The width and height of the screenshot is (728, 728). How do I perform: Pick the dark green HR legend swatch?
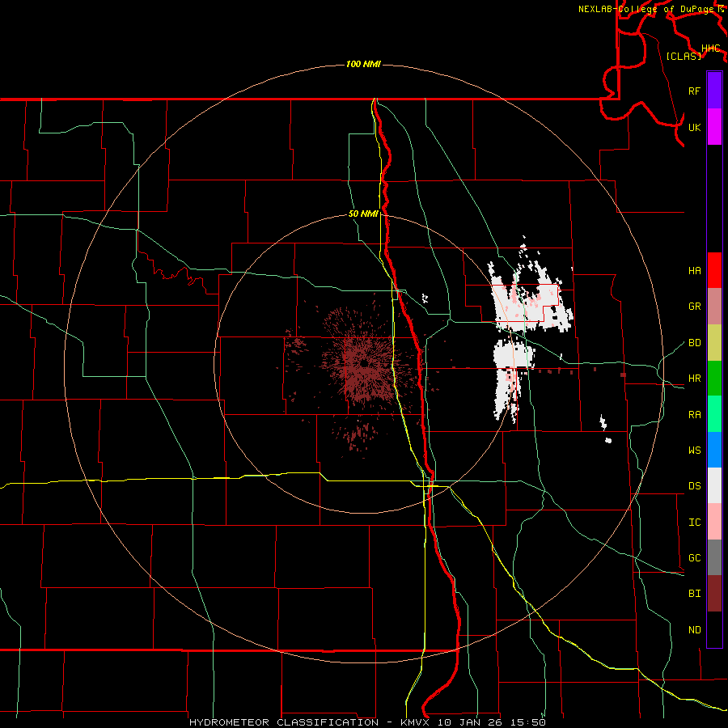(x=714, y=378)
